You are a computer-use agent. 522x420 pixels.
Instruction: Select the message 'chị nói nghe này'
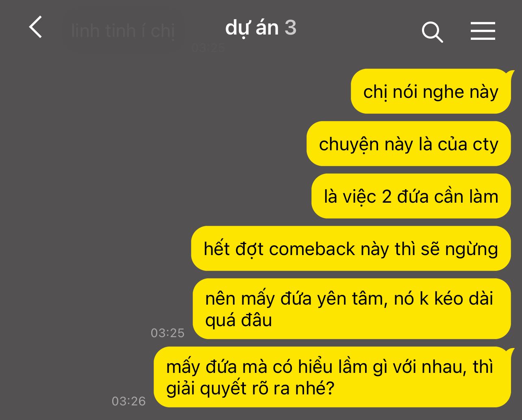coord(431,91)
